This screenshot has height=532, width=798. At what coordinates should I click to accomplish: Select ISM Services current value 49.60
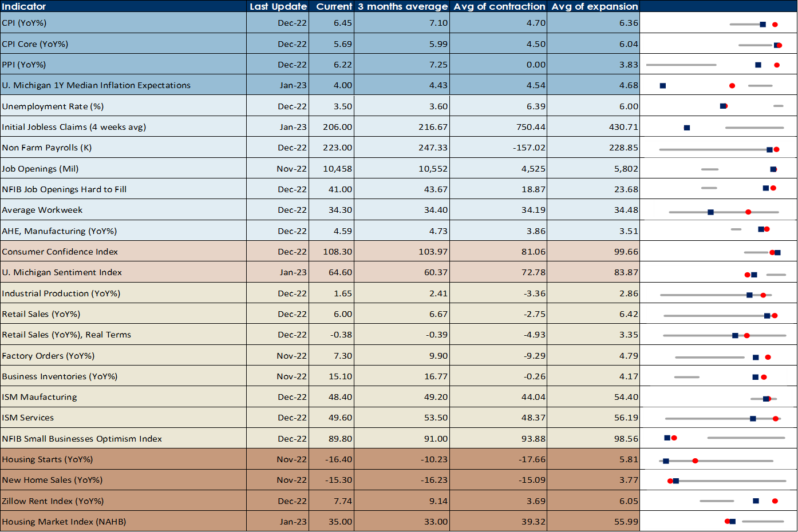(340, 418)
